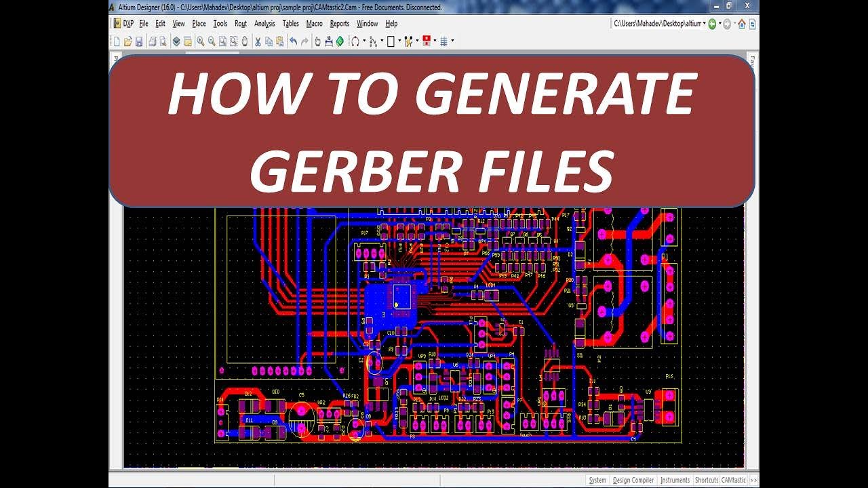
Task: Open the File menu
Action: 144,24
